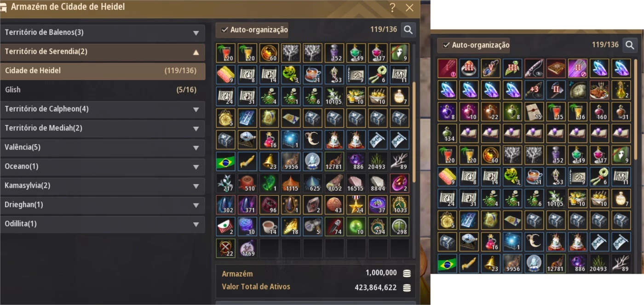The height and width of the screenshot is (305, 644).
Task: Expand the Valência(5) region
Action: coord(103,147)
